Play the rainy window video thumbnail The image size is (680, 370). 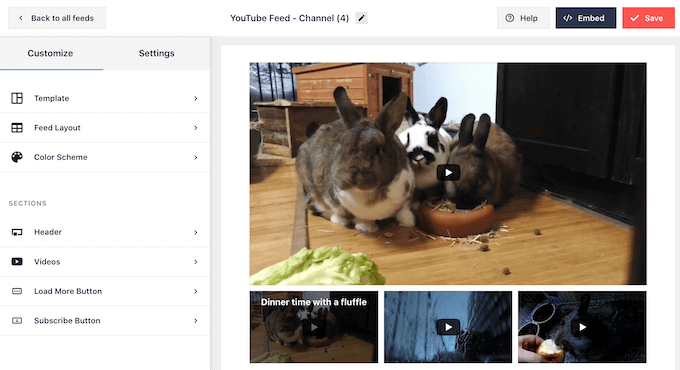coord(448,327)
